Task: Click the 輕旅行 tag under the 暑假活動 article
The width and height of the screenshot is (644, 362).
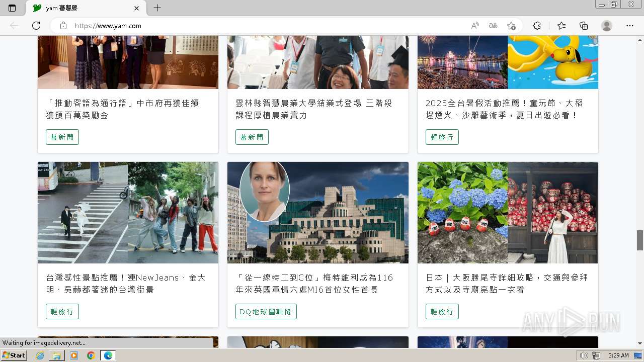Action: click(x=442, y=137)
